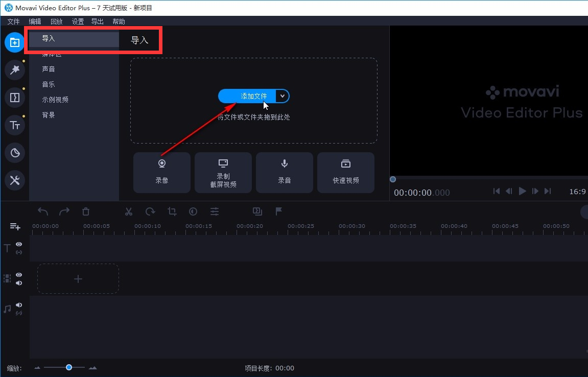The image size is (588, 377).
Task: Click the audio track music note icon
Action: click(7, 309)
